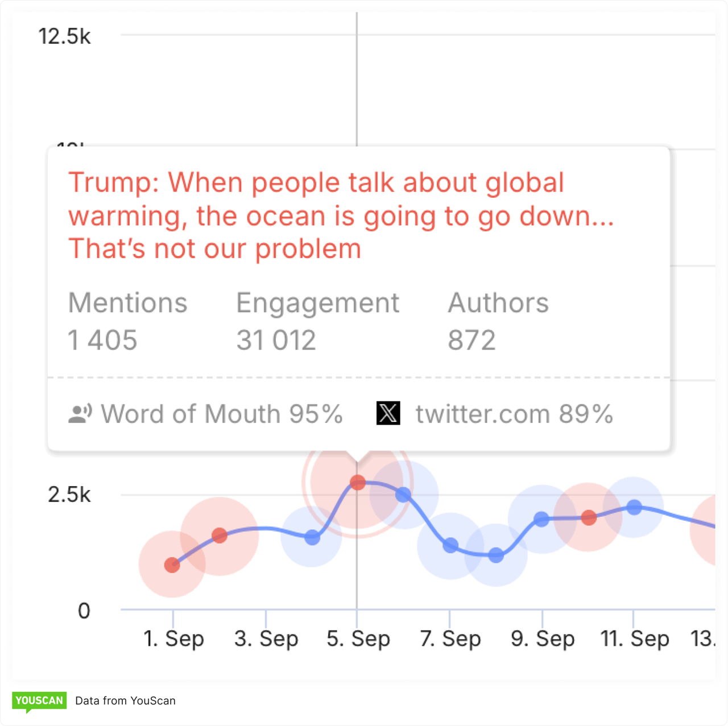This screenshot has width=728, height=726.
Task: Select the blue data point on 11 Sep
Action: [x=634, y=507]
